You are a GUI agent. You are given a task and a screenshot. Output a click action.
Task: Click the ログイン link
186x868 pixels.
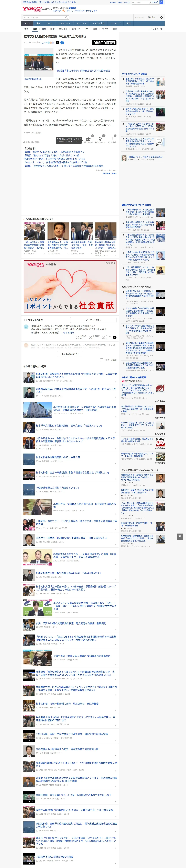pyautogui.click(x=57, y=11)
